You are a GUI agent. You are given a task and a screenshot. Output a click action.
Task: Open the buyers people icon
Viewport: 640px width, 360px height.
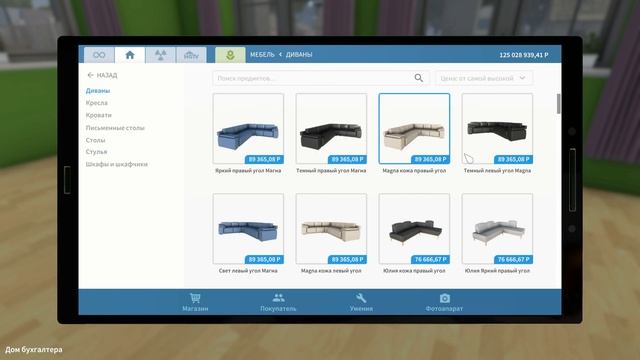coord(278,298)
